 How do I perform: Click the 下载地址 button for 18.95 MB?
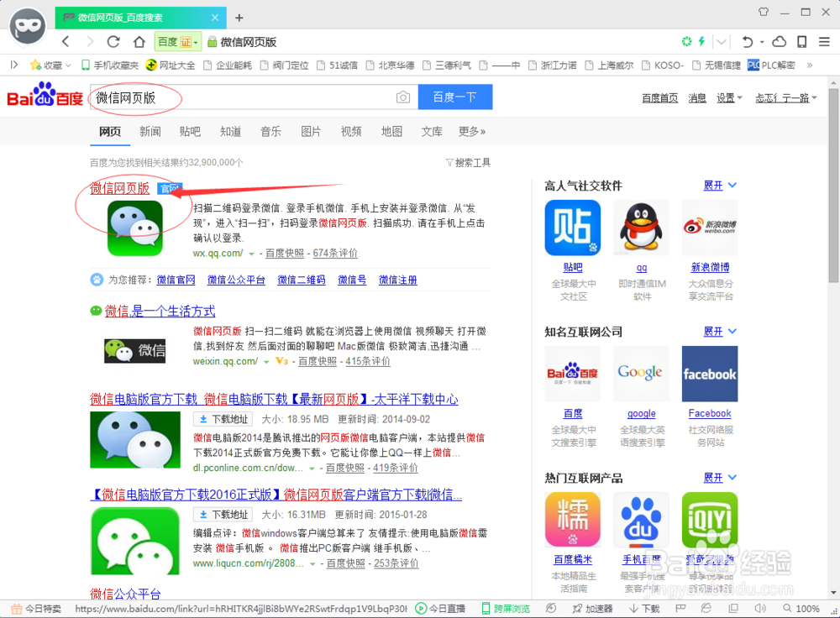click(223, 419)
